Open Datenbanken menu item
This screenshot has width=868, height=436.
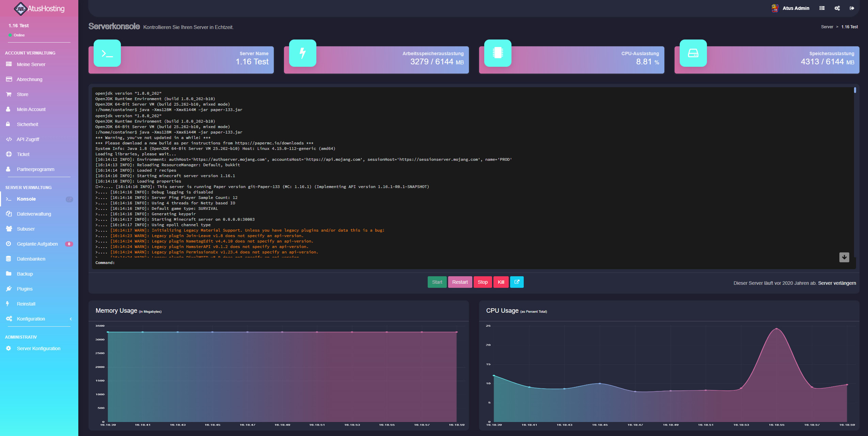tap(39, 259)
